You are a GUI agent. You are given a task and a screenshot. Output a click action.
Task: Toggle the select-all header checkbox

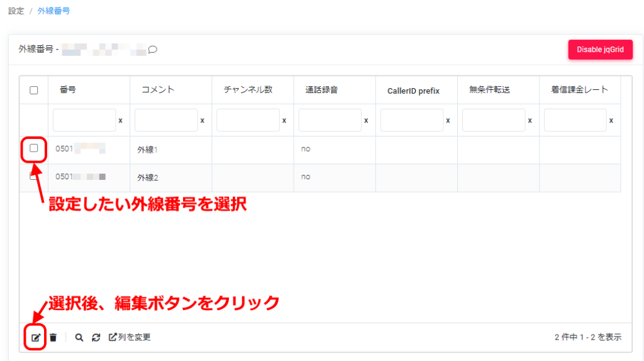(34, 90)
